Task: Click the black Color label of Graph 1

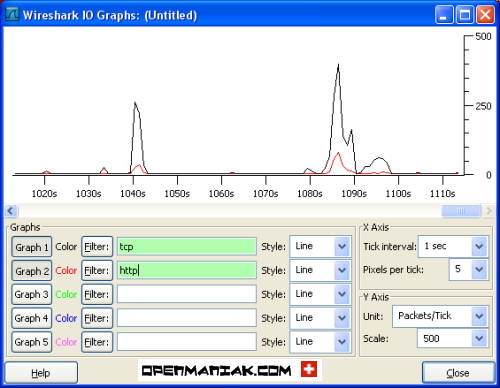Action: 66,247
